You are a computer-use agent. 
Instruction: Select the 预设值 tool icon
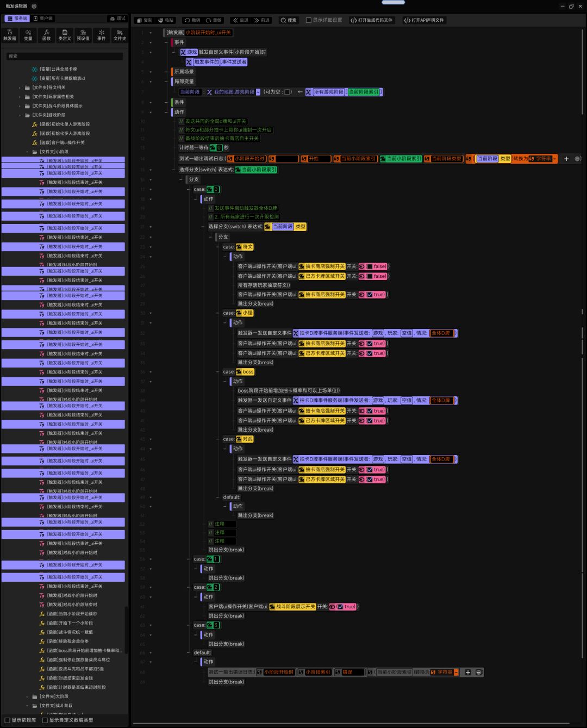pos(83,35)
